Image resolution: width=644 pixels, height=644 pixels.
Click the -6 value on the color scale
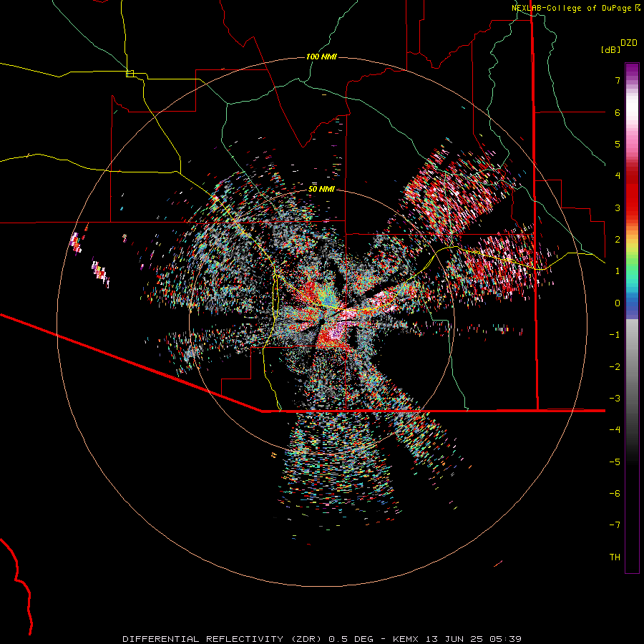pyautogui.click(x=615, y=493)
